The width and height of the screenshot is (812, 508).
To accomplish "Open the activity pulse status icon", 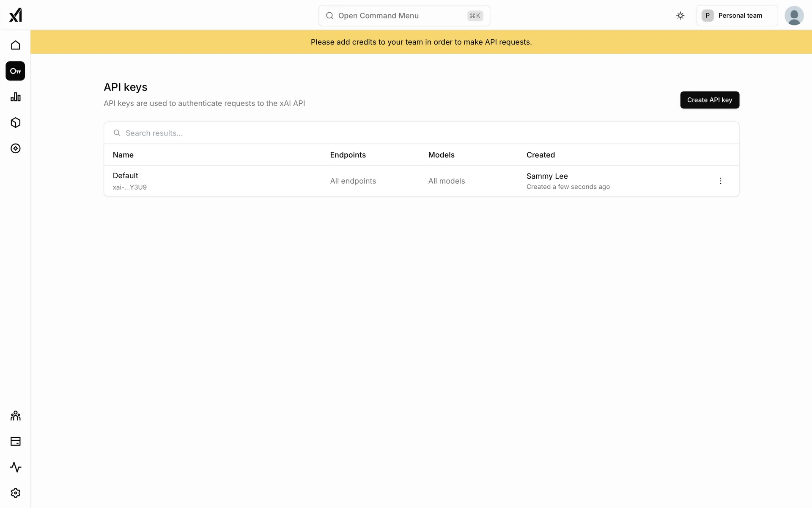I will [x=15, y=467].
